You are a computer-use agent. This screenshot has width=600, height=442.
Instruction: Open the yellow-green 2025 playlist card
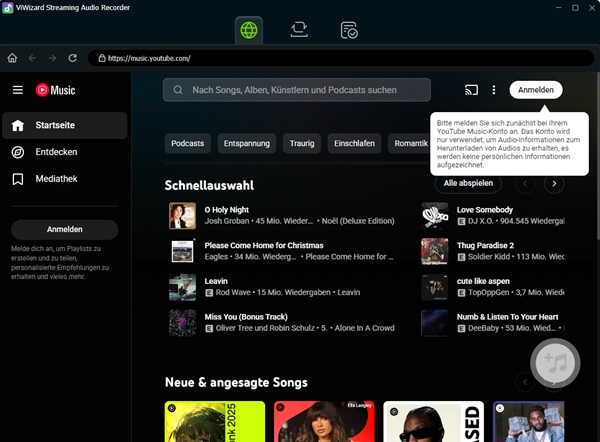[x=215, y=421]
